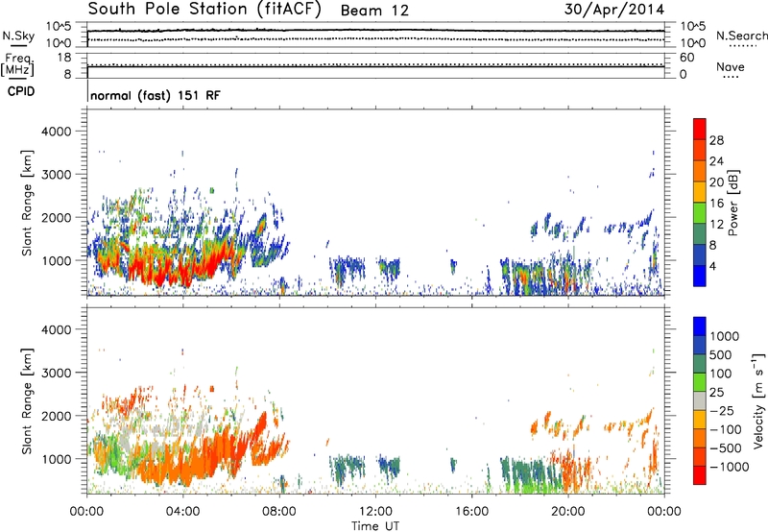Click the '04:00' time axis tick label

(182, 512)
